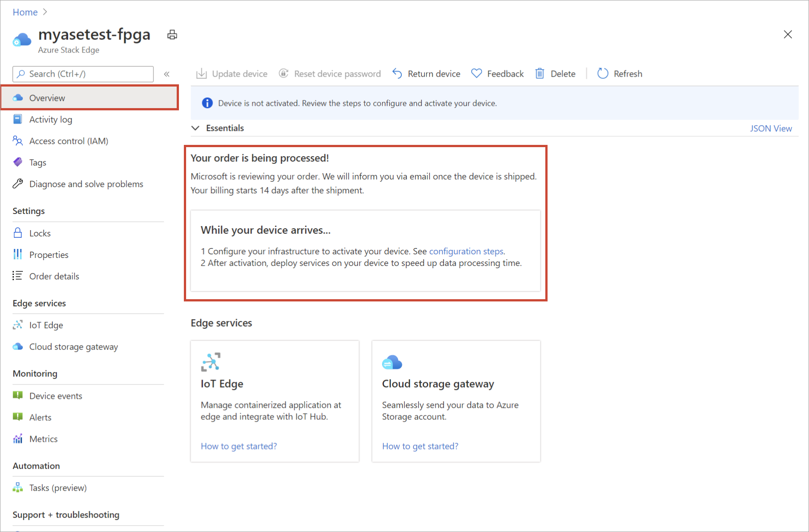Image resolution: width=809 pixels, height=532 pixels.
Task: Collapse the sidebar menu with double chevron
Action: tap(166, 74)
